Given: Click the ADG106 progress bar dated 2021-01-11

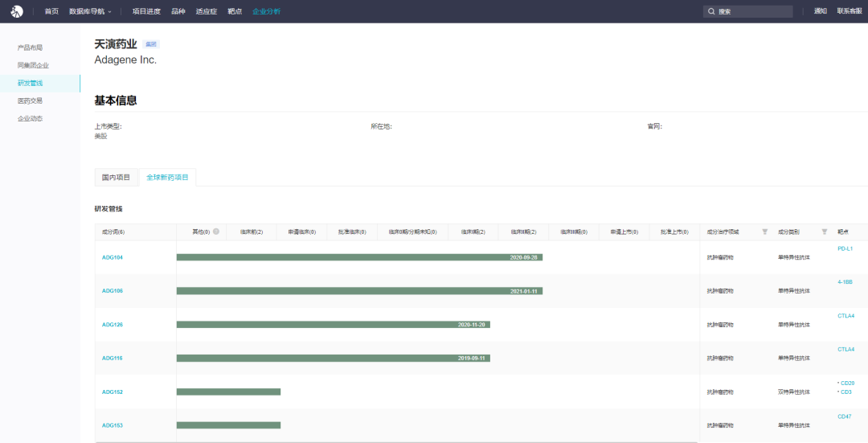Looking at the screenshot, I should 360,291.
